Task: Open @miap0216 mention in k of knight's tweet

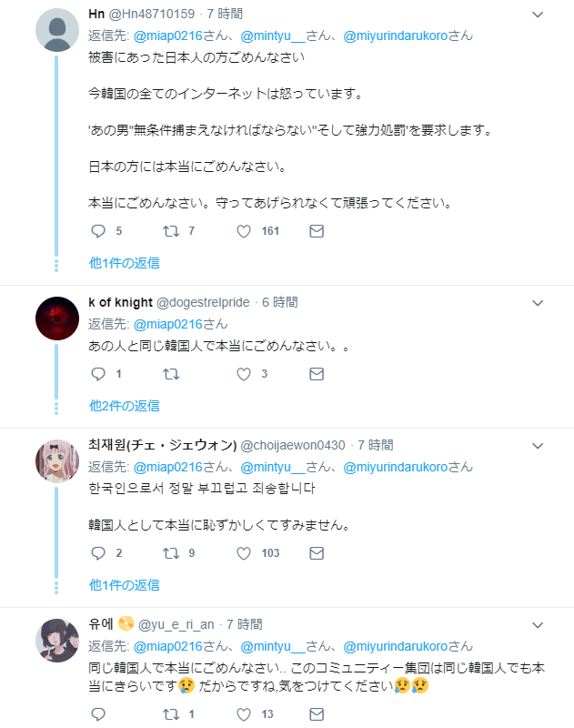Action: pyautogui.click(x=167, y=324)
